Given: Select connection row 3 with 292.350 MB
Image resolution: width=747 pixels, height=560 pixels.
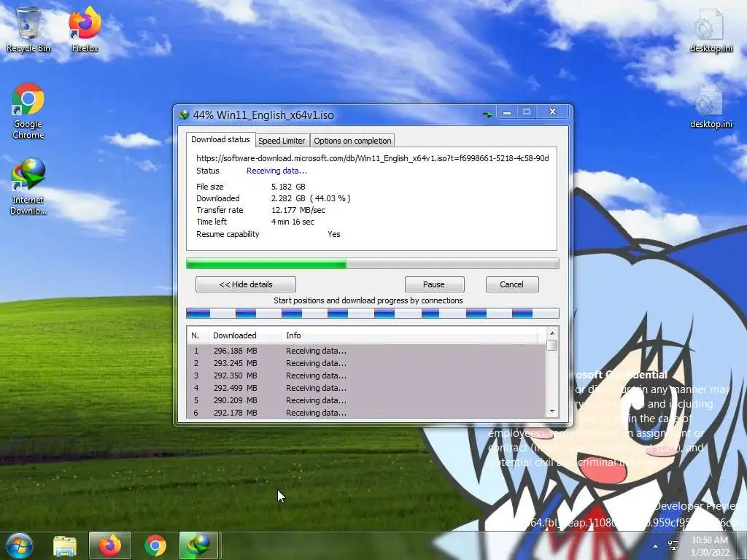Looking at the screenshot, I should (366, 376).
